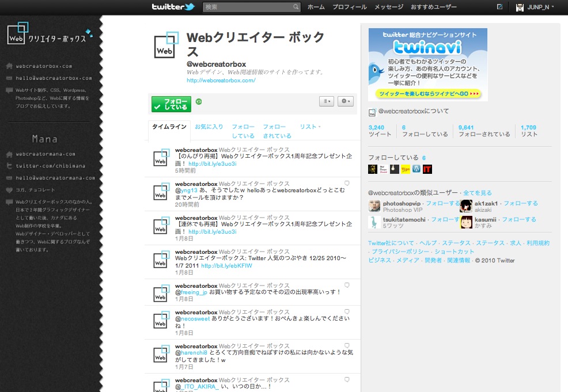Focus the 検索 search field
568x392 pixels.
point(251,7)
